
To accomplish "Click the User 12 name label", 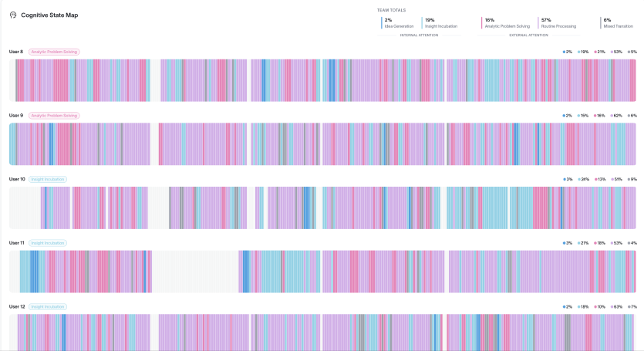I will click(x=17, y=306).
